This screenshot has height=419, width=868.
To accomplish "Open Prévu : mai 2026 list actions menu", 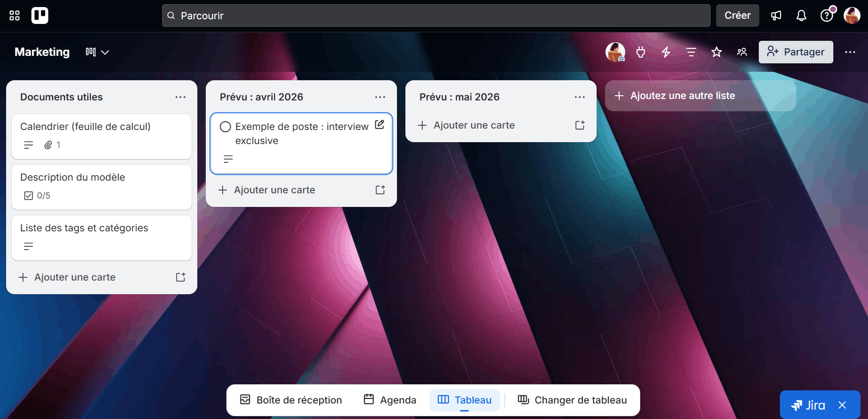I will click(580, 97).
